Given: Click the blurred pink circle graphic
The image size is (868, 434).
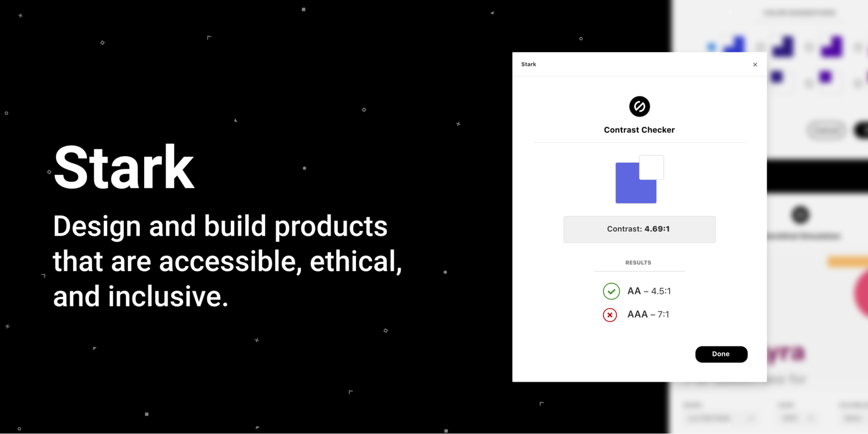Looking at the screenshot, I should click(x=861, y=294).
